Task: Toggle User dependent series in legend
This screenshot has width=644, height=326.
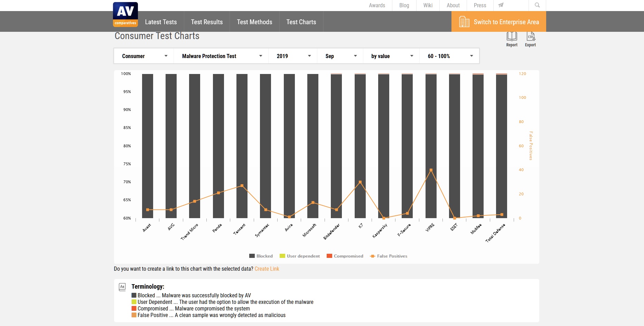Action: point(300,256)
